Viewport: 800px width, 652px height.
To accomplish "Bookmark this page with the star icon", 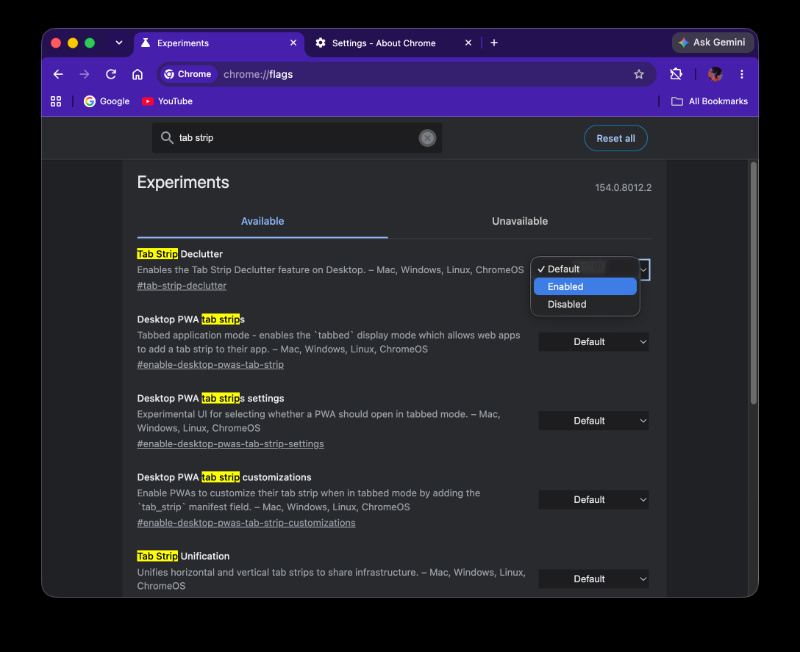I will 639,74.
